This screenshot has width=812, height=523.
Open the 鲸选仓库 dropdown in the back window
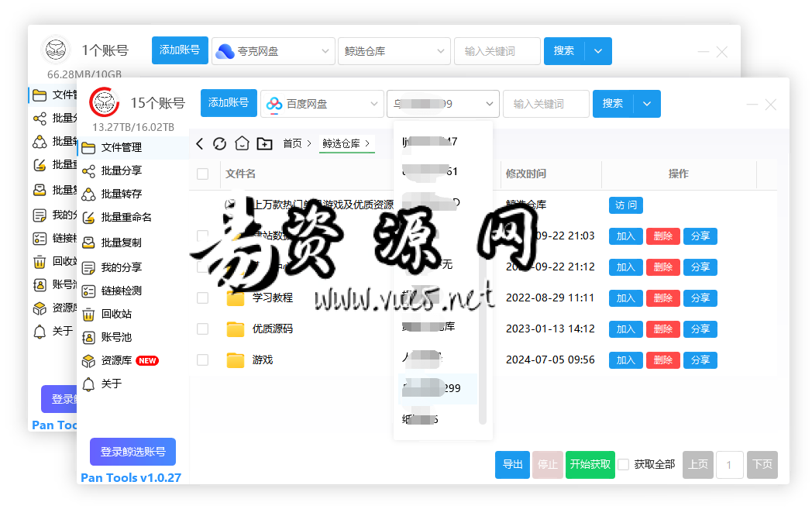[394, 51]
